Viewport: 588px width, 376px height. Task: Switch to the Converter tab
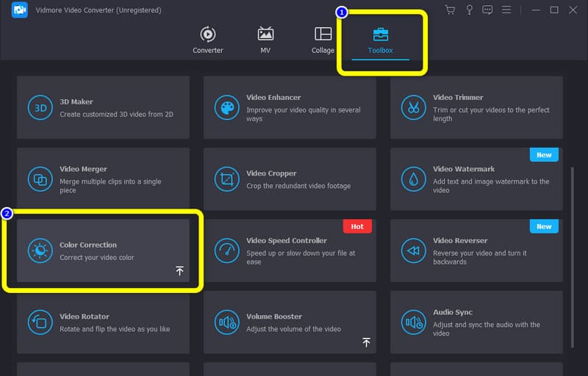click(208, 40)
